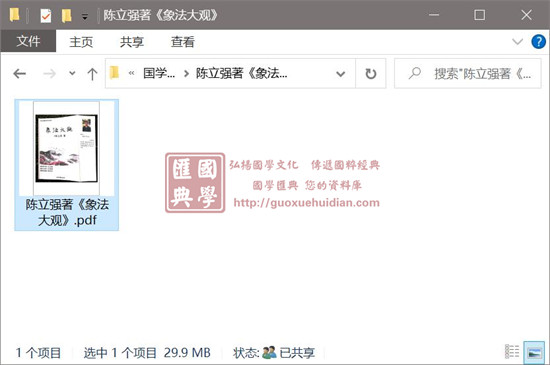The width and height of the screenshot is (550, 365).
Task: Click the 已共享 status icon
Action: 269,352
